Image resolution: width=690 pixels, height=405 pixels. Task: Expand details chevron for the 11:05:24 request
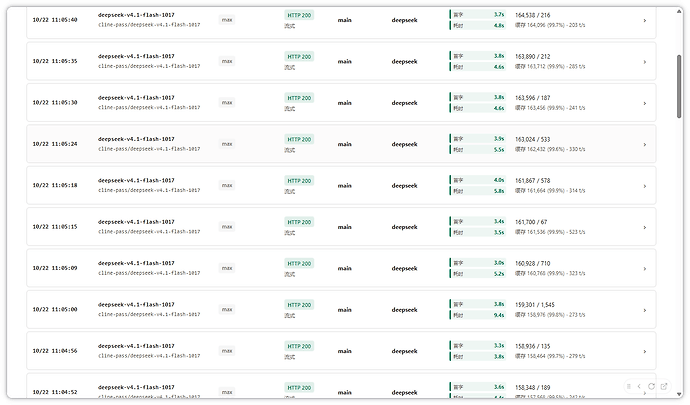point(645,144)
